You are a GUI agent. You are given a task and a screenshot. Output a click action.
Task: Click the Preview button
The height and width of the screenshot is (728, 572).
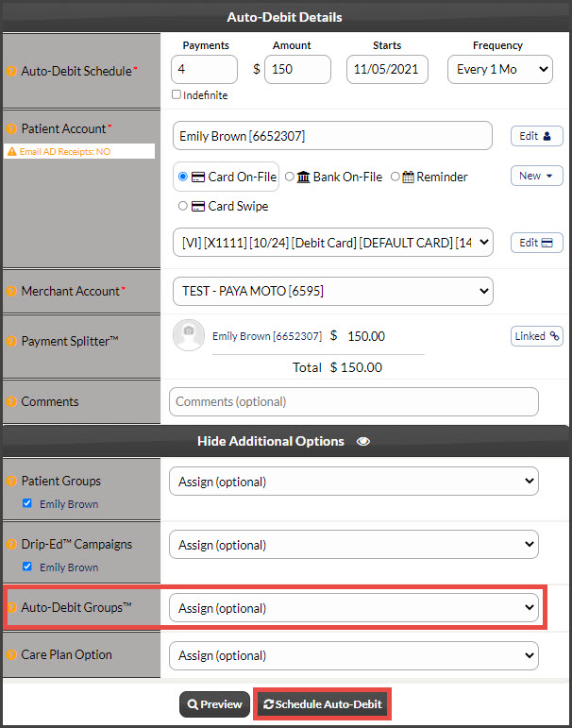coord(214,704)
